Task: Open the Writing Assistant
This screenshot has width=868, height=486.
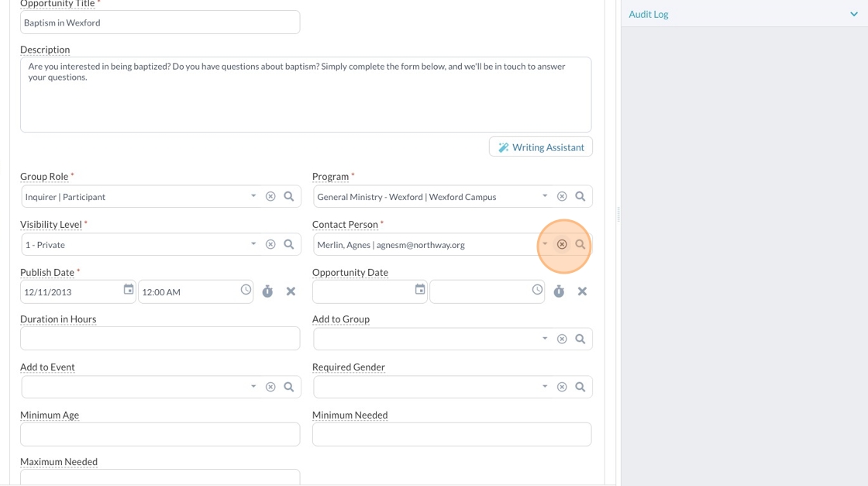Action: (x=541, y=147)
